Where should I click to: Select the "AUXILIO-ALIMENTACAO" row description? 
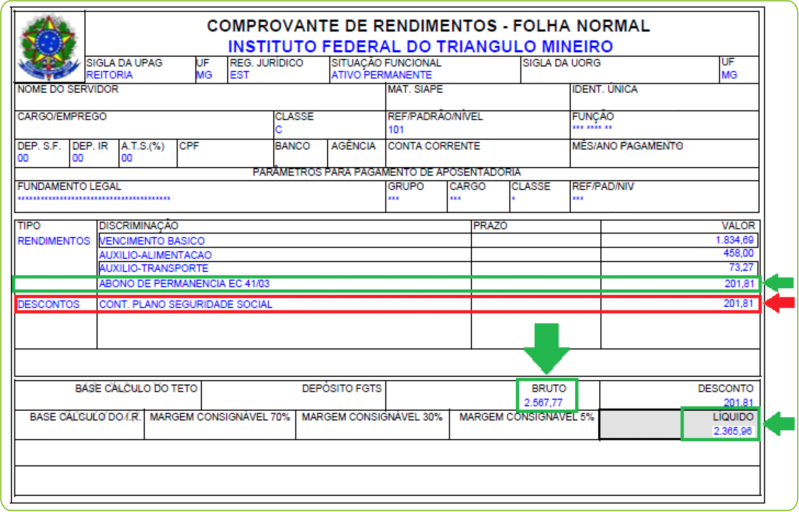(155, 255)
